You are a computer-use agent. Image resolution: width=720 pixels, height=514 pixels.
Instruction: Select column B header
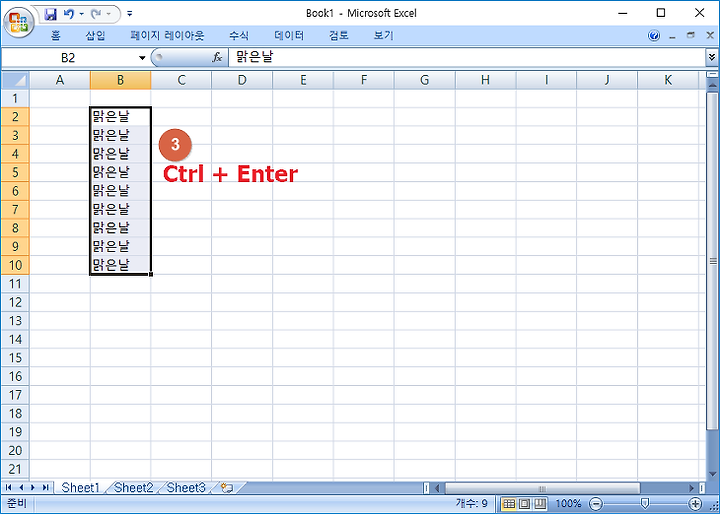click(x=120, y=80)
